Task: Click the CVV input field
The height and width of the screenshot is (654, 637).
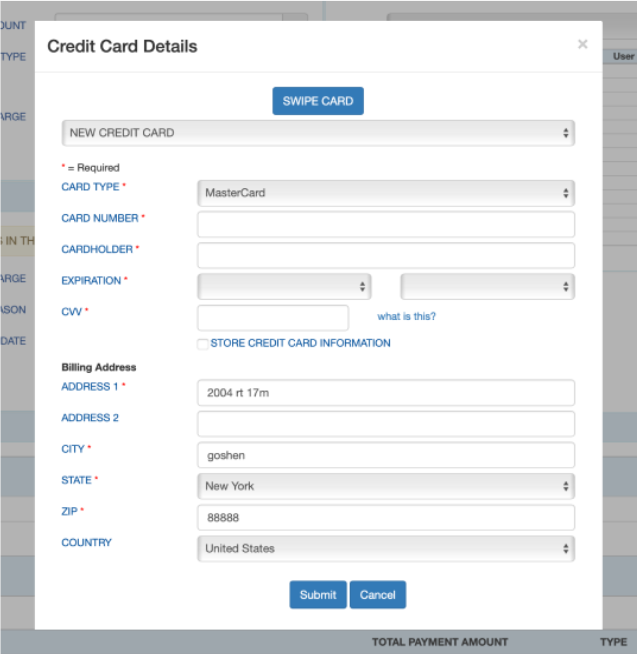Action: click(x=273, y=318)
